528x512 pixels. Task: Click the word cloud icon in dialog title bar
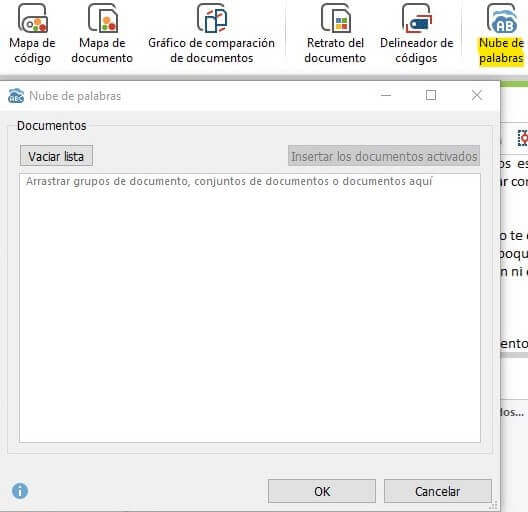[16, 96]
